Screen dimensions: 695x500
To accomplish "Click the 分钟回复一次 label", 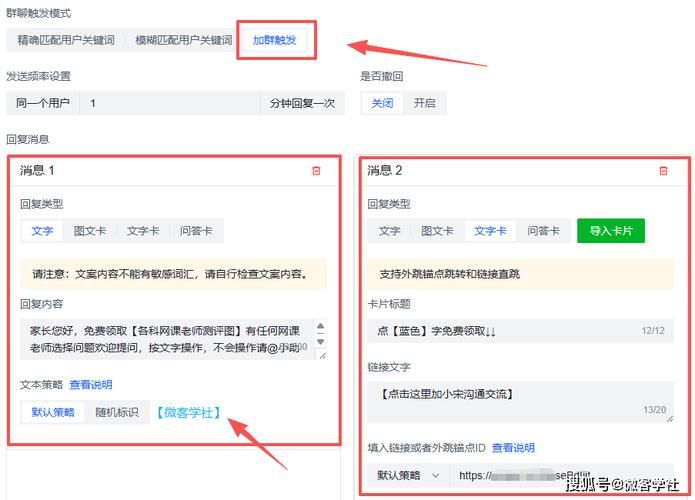I will (302, 103).
